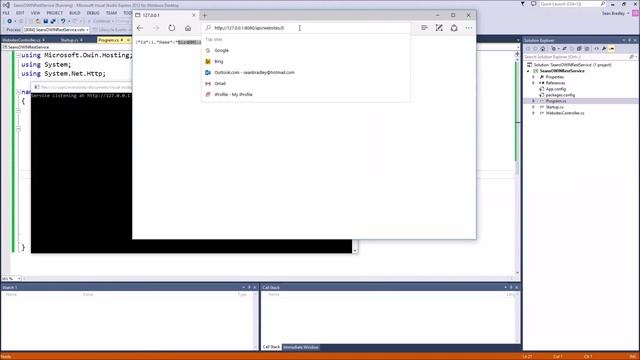This screenshot has width=640, height=360.
Task: Select packages.config in Solution Explorer
Action: [x=560, y=95]
